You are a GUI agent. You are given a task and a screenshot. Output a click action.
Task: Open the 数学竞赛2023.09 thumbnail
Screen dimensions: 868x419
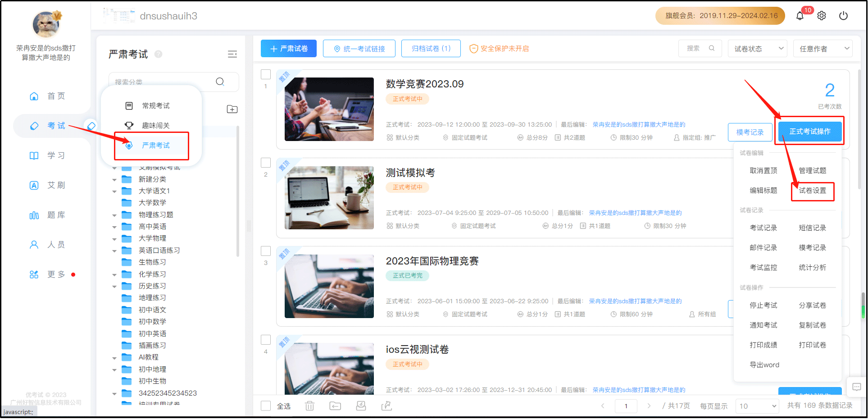(x=329, y=109)
